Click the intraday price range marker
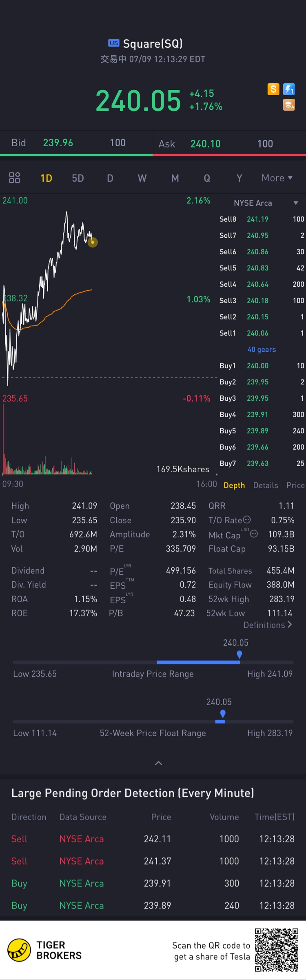This screenshot has height=980, width=306. (x=239, y=654)
